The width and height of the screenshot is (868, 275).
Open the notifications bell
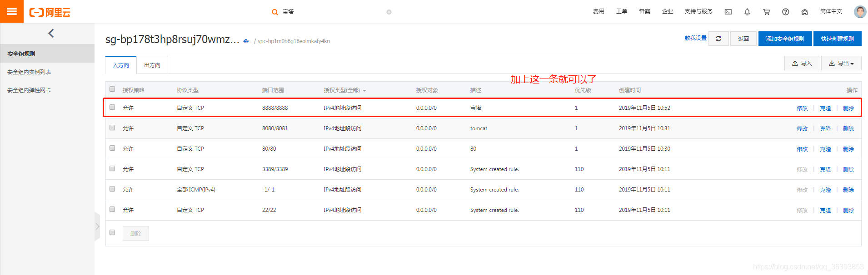point(747,12)
